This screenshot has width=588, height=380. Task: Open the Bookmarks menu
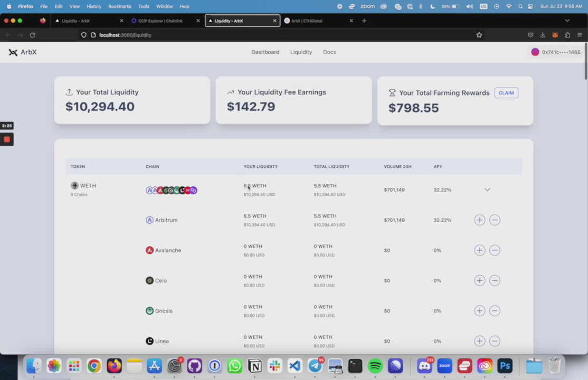tap(120, 6)
